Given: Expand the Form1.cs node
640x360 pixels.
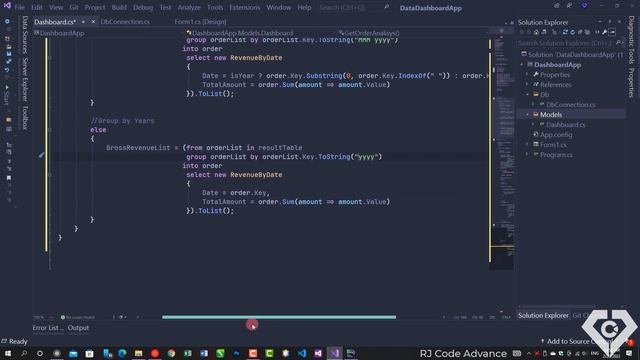Looking at the screenshot, I should (527, 144).
